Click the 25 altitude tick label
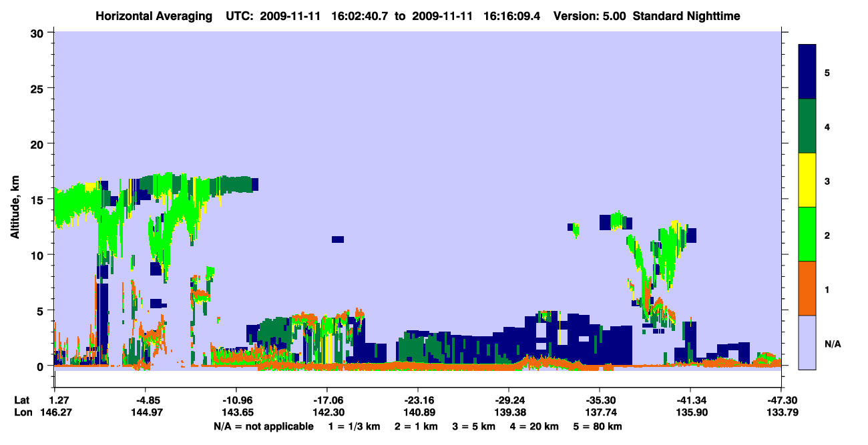 coord(38,88)
